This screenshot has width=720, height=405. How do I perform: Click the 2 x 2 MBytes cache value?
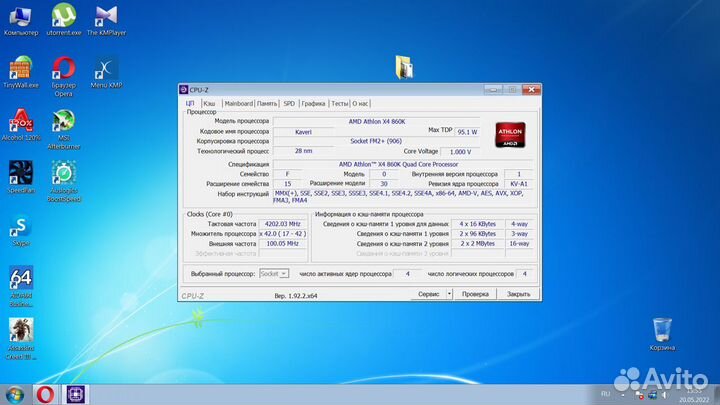click(478, 244)
